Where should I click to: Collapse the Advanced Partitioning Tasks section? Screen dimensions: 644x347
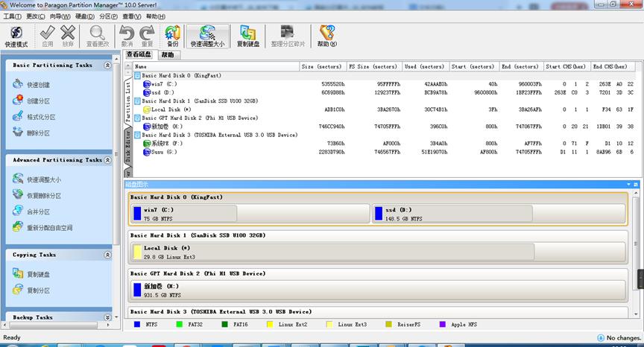tap(107, 160)
